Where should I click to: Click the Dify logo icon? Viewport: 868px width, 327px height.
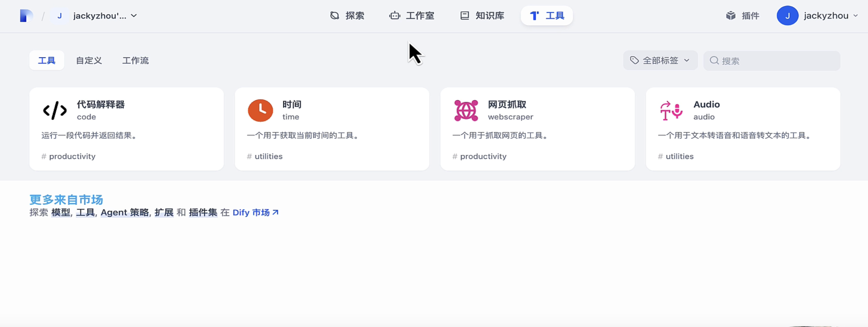(26, 16)
